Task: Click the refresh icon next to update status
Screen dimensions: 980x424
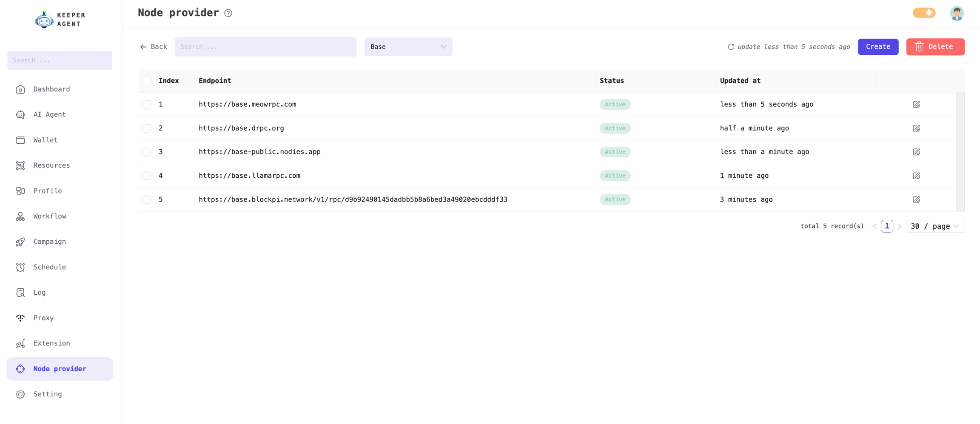Action: [x=732, y=47]
